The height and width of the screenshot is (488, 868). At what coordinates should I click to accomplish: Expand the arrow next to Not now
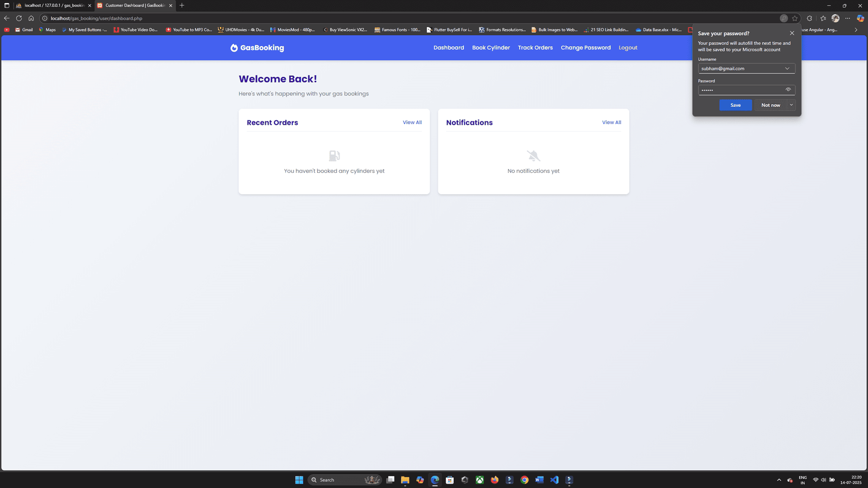tap(792, 105)
